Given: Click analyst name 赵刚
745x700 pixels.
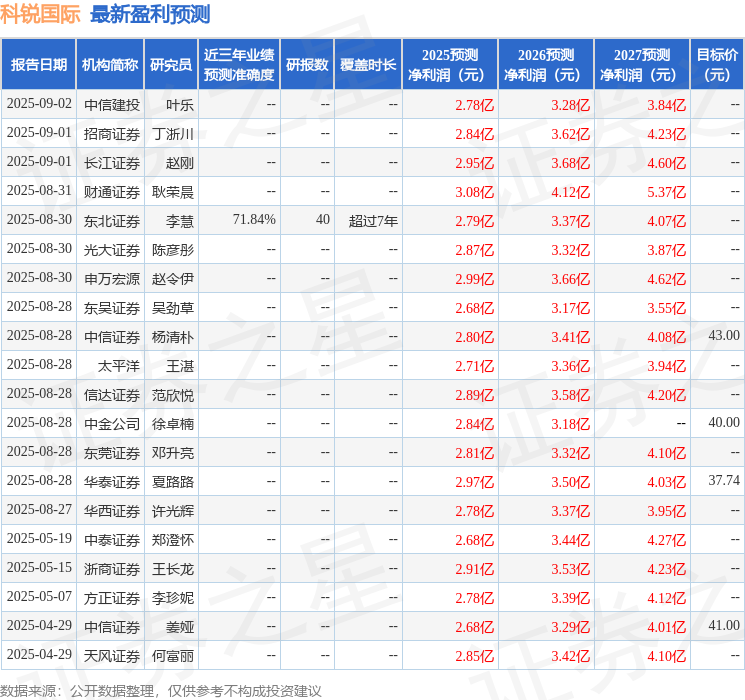Looking at the screenshot, I should coord(180,163).
